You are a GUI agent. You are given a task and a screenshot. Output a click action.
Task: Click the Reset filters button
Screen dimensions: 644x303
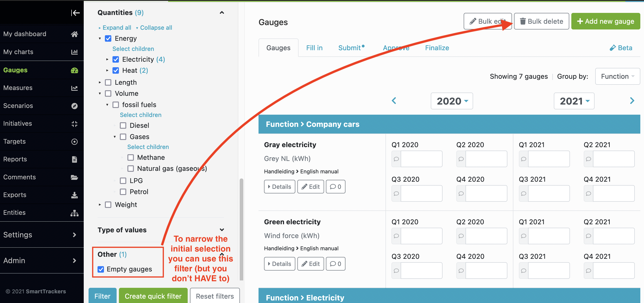point(214,296)
